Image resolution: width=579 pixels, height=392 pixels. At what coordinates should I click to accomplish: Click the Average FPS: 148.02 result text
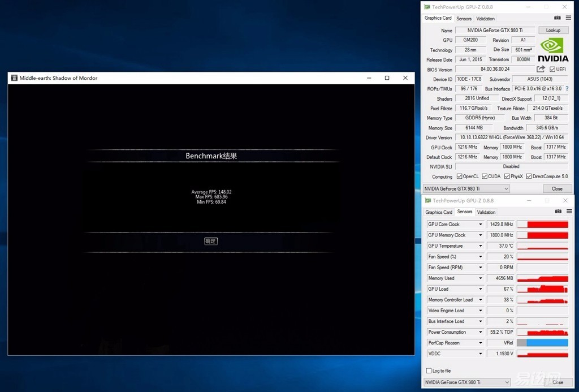tap(211, 192)
